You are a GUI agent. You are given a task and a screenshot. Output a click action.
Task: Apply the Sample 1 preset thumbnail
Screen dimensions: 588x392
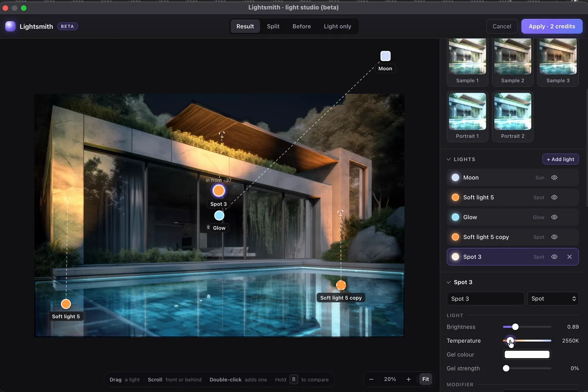tap(468, 62)
